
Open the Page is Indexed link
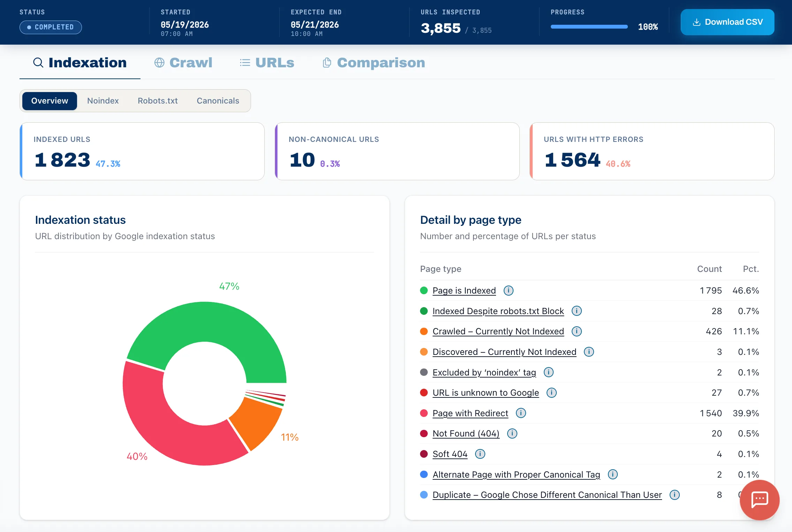pos(464,291)
